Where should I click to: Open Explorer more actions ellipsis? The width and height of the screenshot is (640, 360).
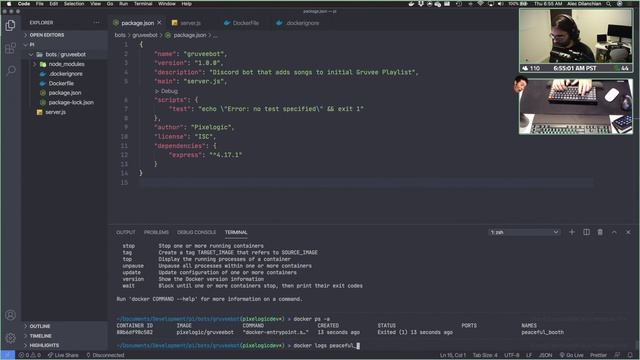tap(96, 22)
